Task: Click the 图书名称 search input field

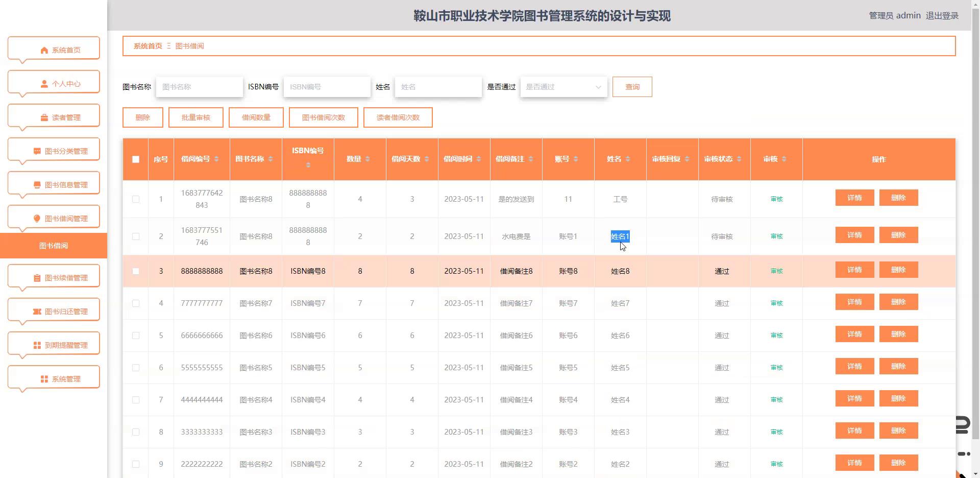Action: click(x=200, y=87)
